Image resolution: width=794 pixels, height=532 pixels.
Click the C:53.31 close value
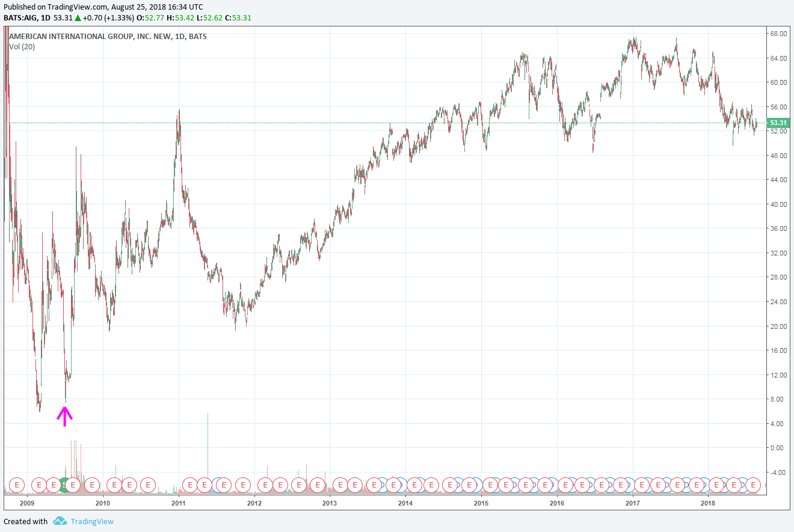(238, 17)
